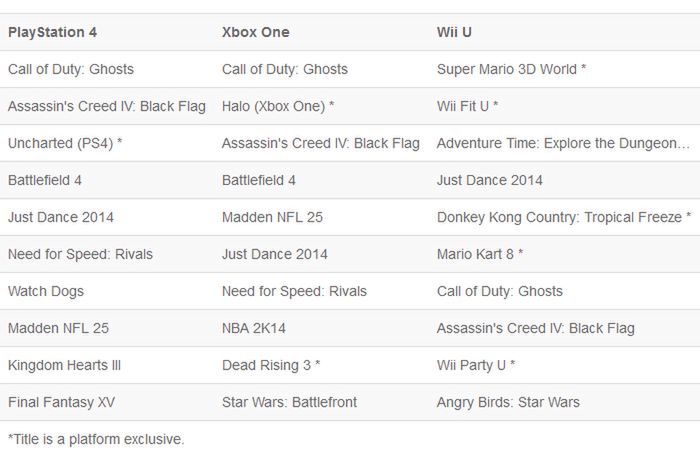Click Uncharted (PS4) in the table

pos(65,143)
